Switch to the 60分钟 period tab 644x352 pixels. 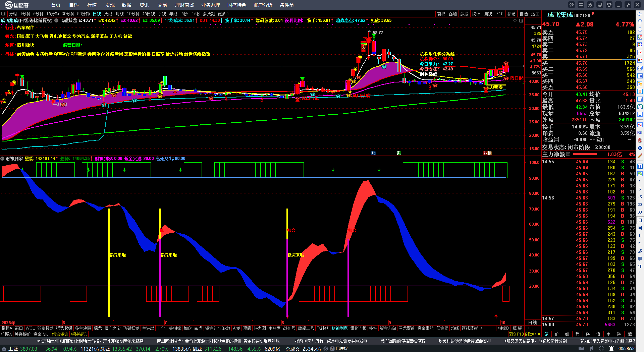click(x=84, y=14)
